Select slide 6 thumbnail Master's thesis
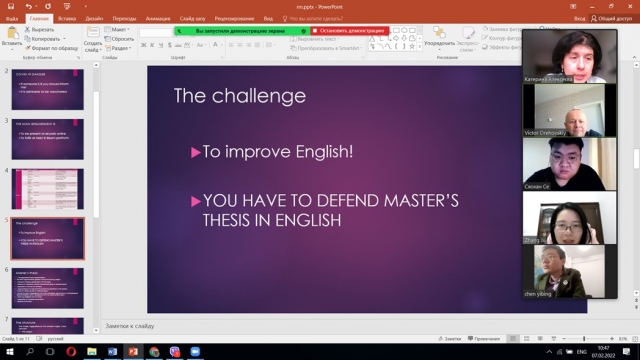 coord(48,288)
